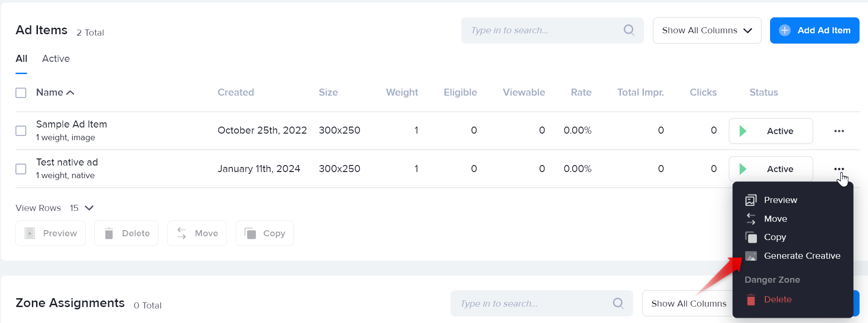Choose Delete in the Danger Zone menu

tap(778, 300)
